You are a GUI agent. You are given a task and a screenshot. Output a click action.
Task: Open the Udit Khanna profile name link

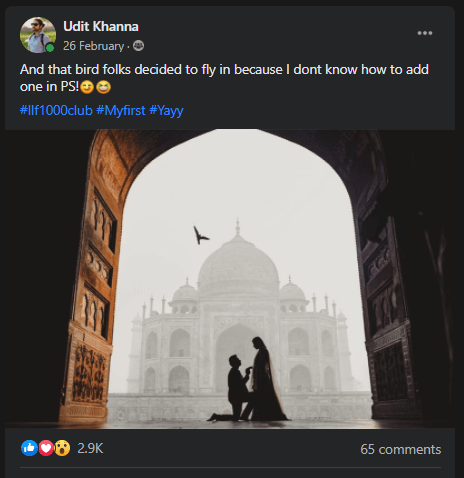point(101,27)
